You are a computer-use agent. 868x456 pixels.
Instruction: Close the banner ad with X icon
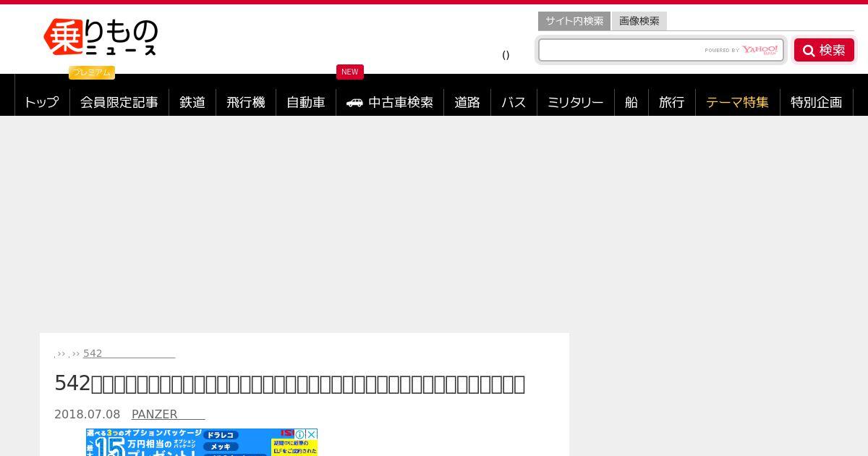pos(312,434)
